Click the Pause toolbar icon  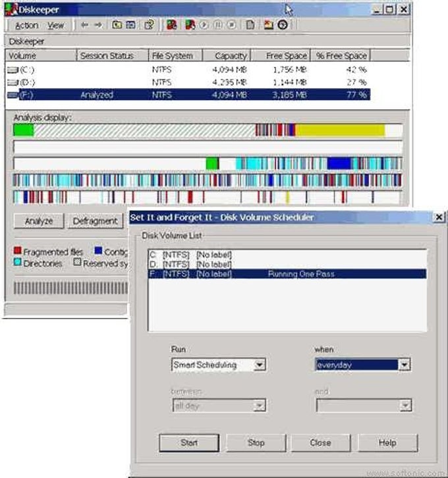[218, 25]
